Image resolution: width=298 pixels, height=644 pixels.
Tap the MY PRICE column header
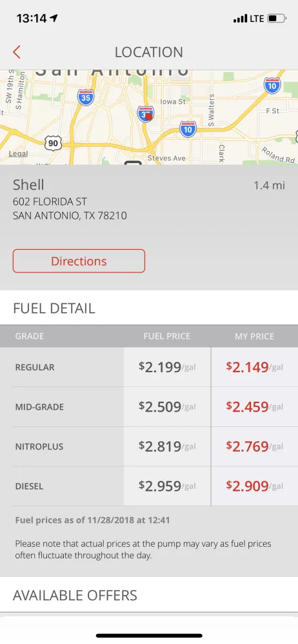254,336
